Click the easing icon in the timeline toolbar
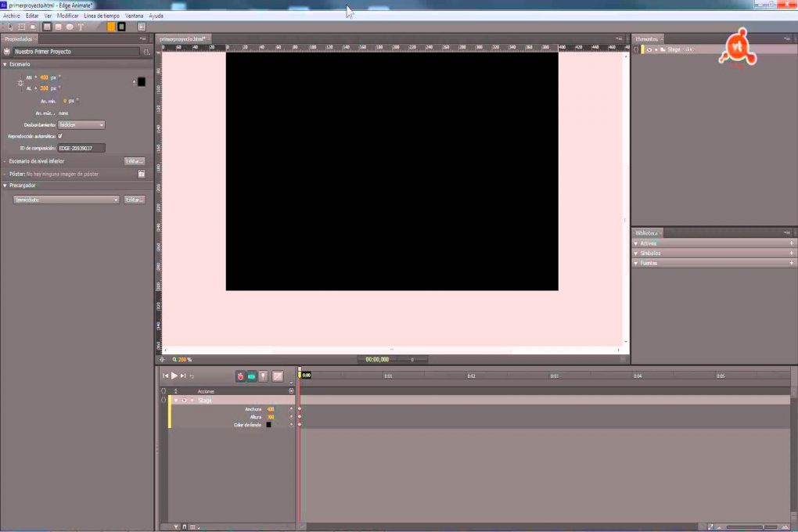The width and height of the screenshot is (798, 532). point(279,377)
